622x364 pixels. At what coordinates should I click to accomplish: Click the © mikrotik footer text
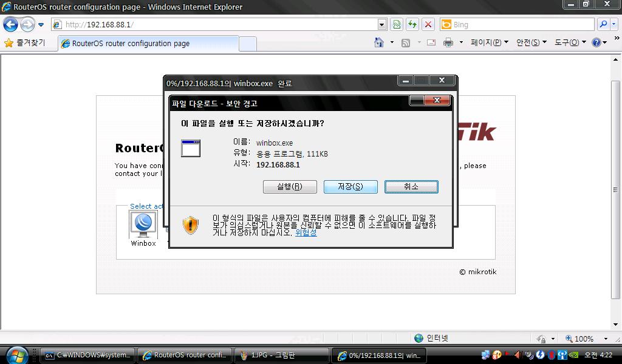click(x=478, y=272)
